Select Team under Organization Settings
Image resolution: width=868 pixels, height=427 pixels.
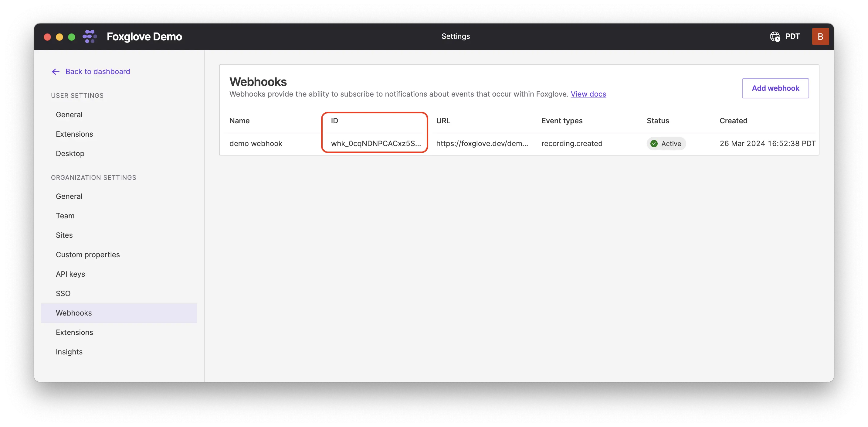(65, 216)
